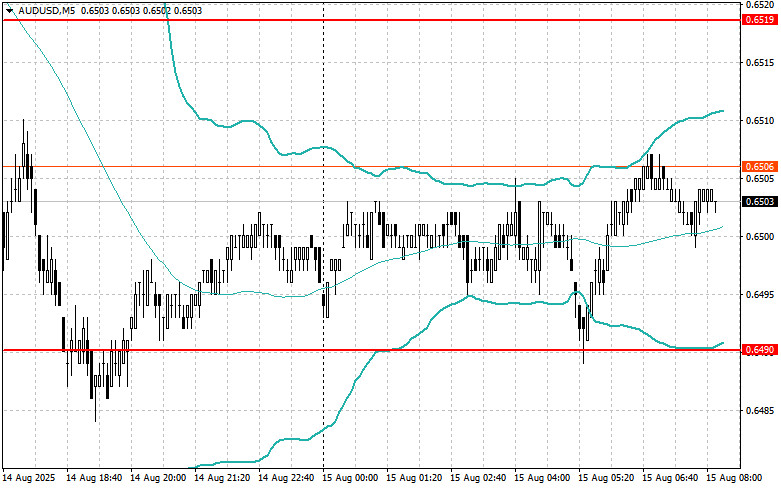Image resolution: width=781 pixels, height=489 pixels.
Task: Click the 15 Aug 05:20 time label
Action: click(x=606, y=478)
